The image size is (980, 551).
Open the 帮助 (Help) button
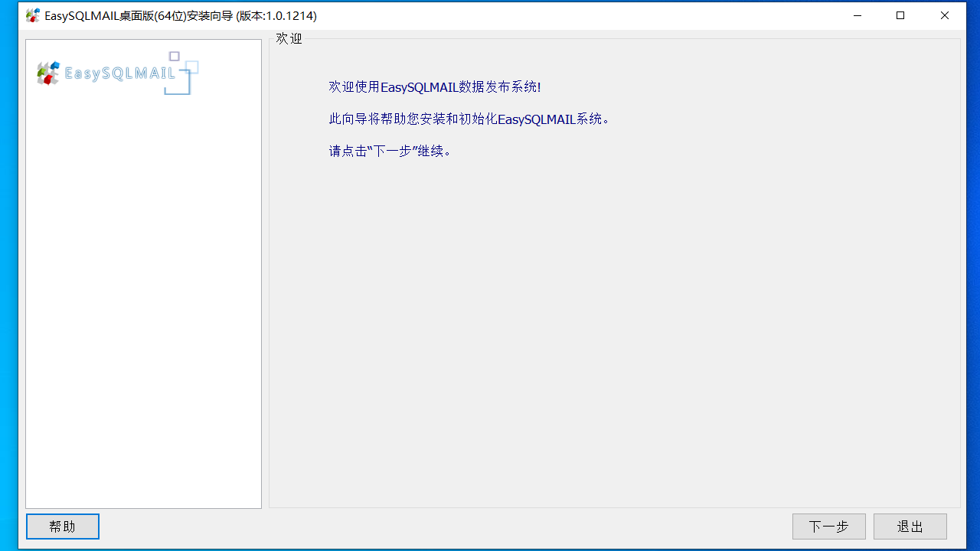click(x=62, y=527)
